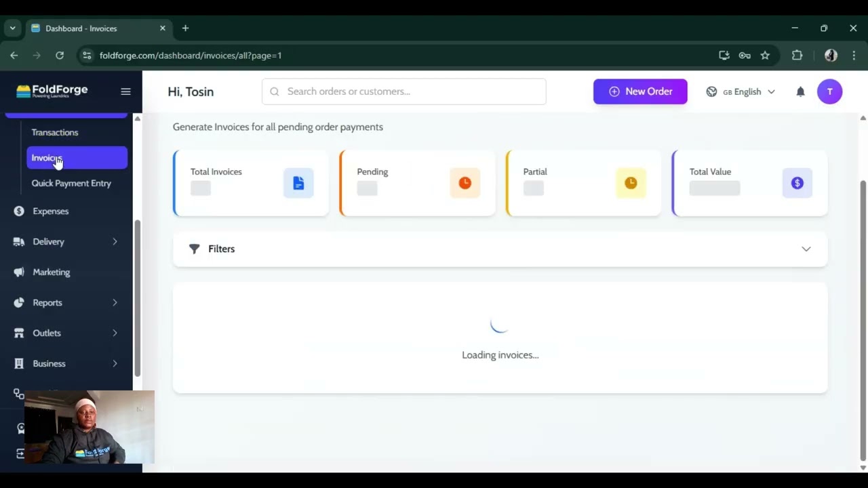
Task: Open Transactions in the sidebar
Action: 55,132
